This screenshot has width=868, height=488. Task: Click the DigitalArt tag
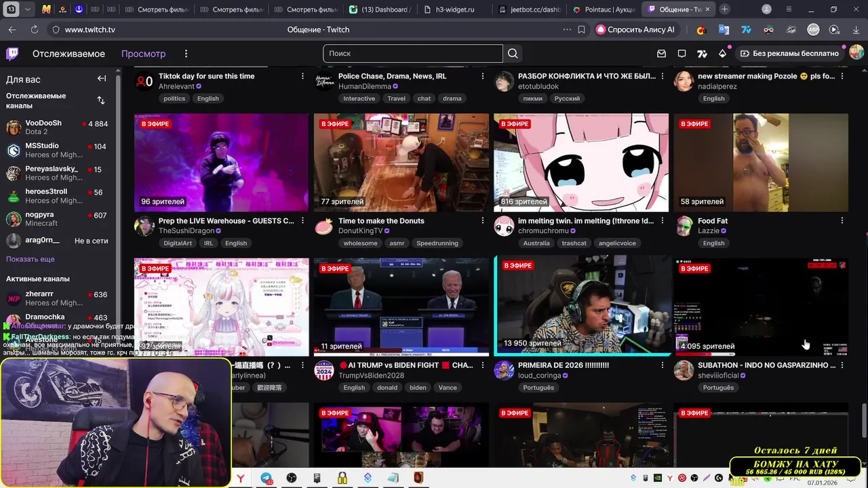pos(178,243)
